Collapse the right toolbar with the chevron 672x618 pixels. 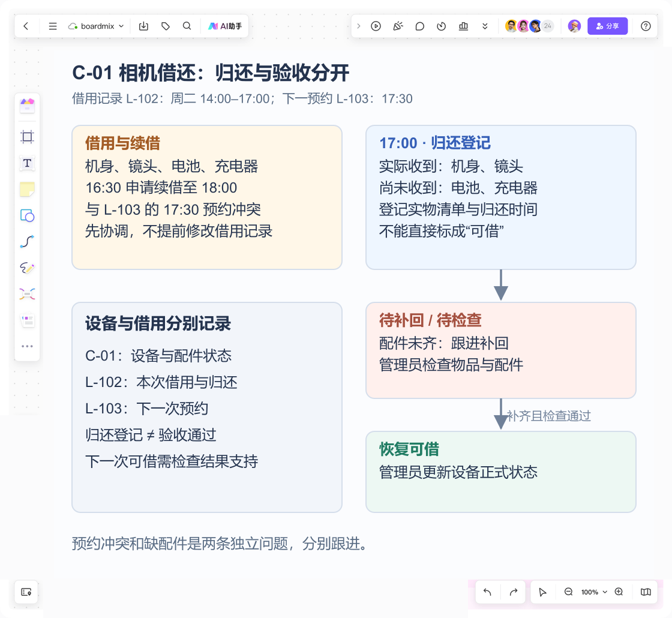pyautogui.click(x=359, y=26)
